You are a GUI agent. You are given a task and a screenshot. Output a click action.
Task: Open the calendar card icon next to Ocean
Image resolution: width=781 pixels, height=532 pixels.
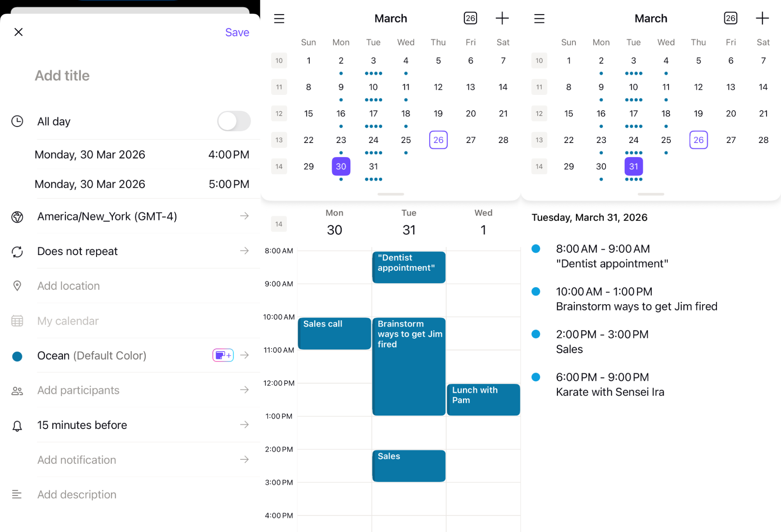coord(223,355)
